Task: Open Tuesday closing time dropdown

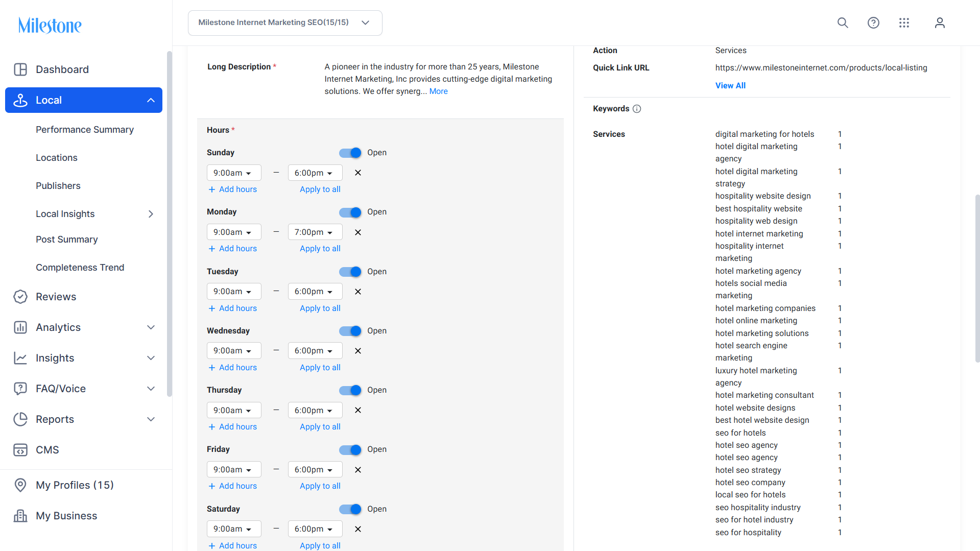Action: (x=315, y=292)
